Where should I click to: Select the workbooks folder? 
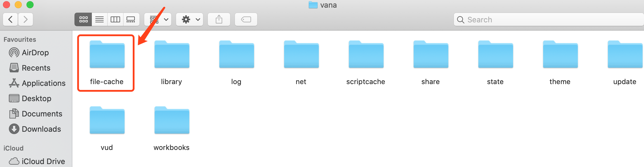click(172, 128)
